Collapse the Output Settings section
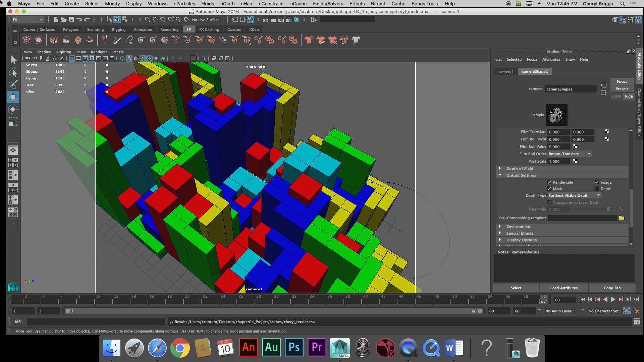The image size is (644, 362). (x=500, y=175)
